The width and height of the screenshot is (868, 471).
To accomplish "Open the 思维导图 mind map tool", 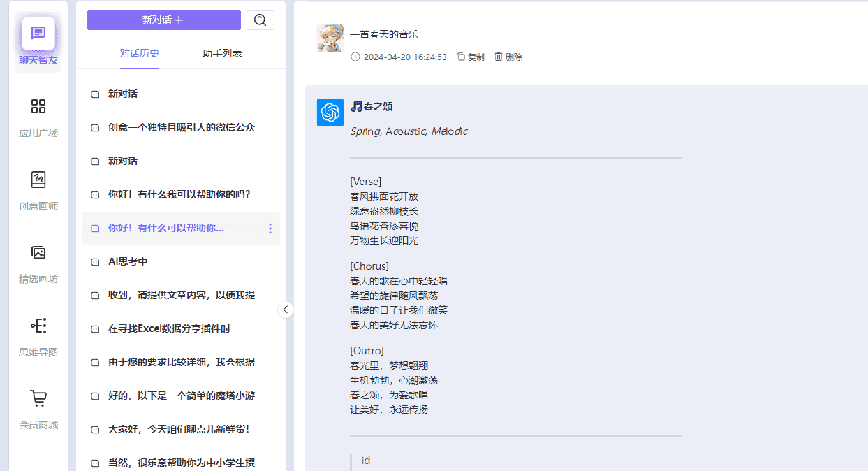I will pyautogui.click(x=38, y=334).
